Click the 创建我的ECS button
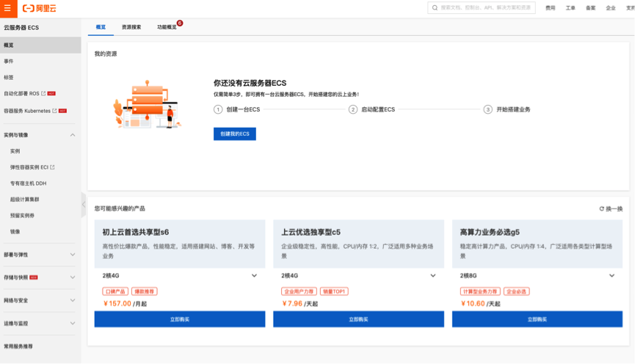The width and height of the screenshot is (635, 364). click(x=235, y=134)
